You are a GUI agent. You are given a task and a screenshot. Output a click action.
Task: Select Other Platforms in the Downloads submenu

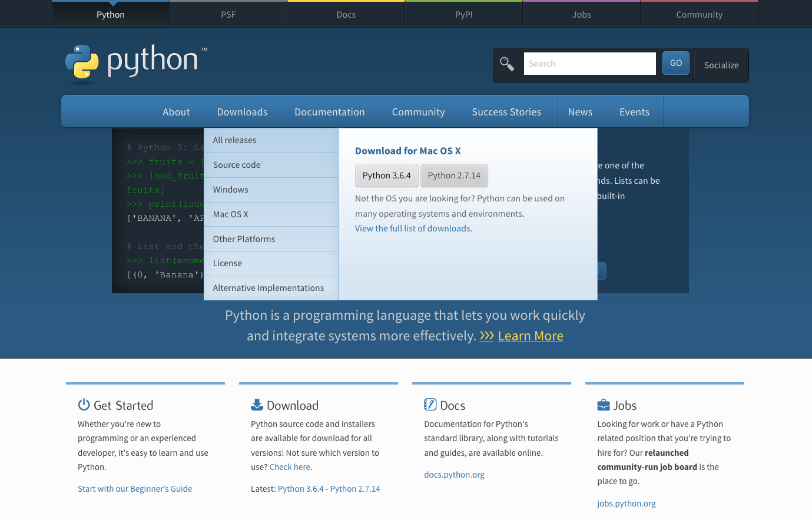point(271,239)
